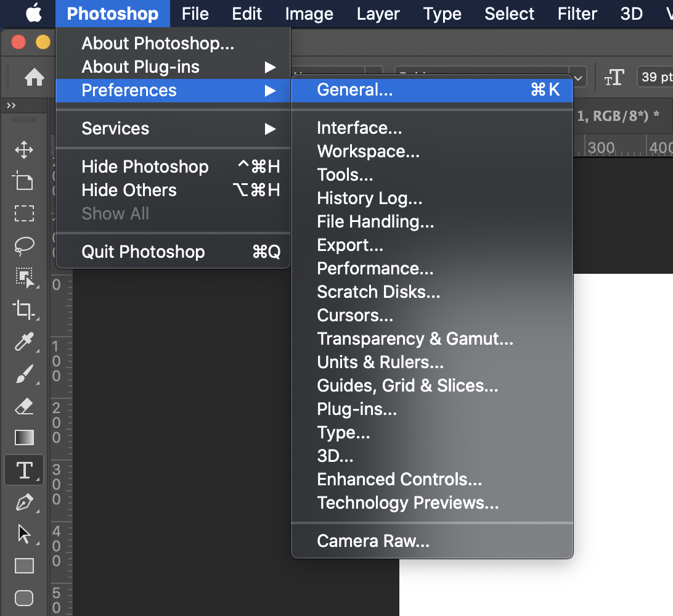
Task: Open the Image menu
Action: tap(309, 14)
